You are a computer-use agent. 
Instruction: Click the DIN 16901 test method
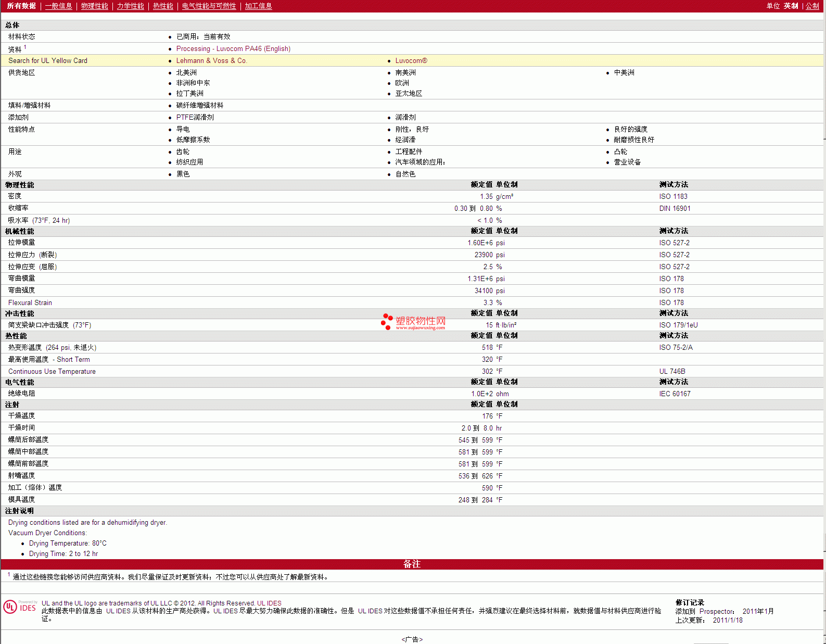click(x=675, y=208)
